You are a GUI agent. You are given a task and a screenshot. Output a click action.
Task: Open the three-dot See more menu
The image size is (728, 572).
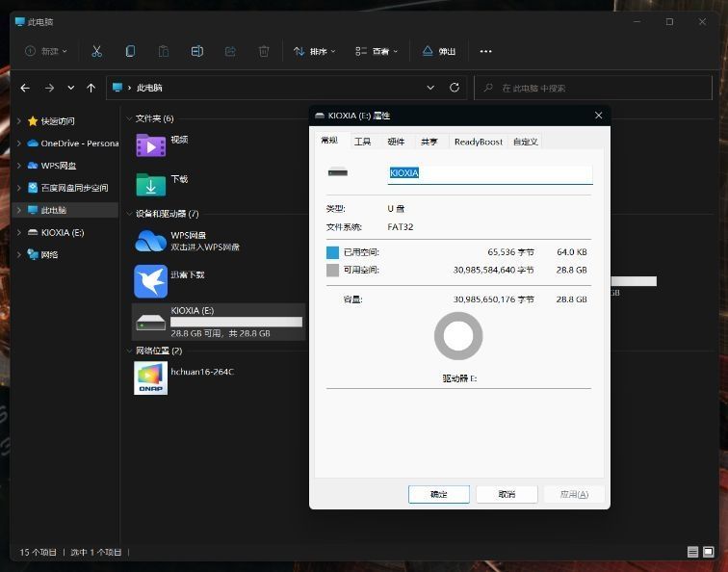(x=485, y=51)
